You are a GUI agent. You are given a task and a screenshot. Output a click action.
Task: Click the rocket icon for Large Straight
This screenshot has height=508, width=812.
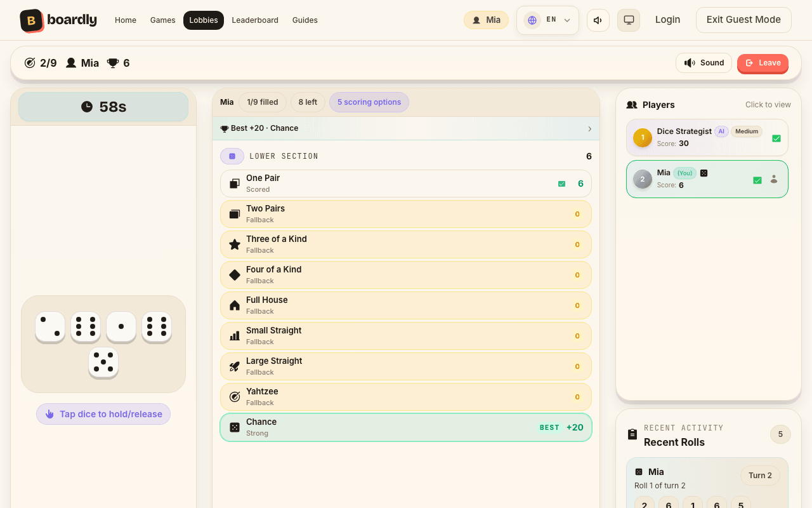pos(235,366)
